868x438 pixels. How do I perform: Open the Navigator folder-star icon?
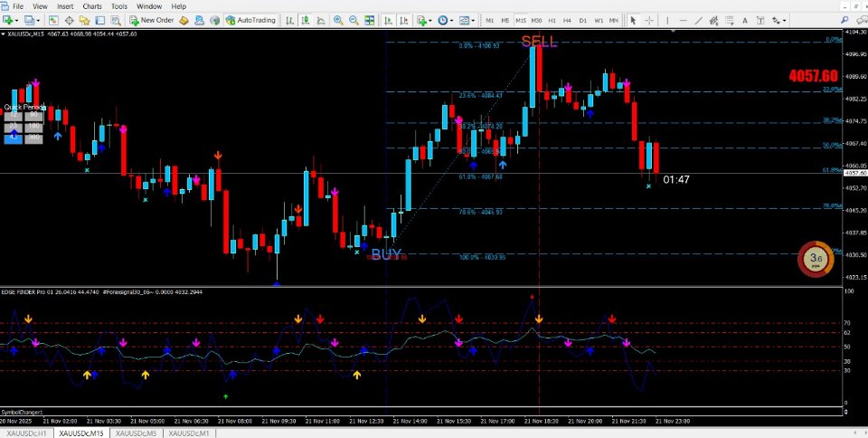point(85,21)
